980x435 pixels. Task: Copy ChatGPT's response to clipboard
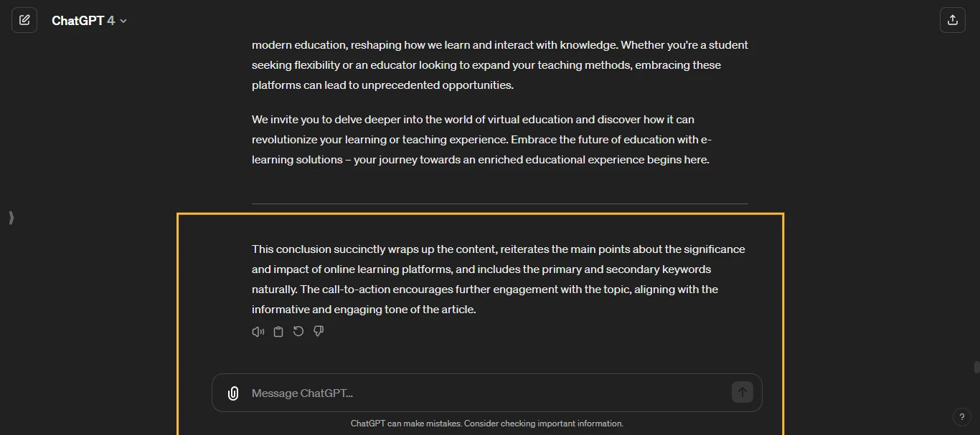[278, 331]
